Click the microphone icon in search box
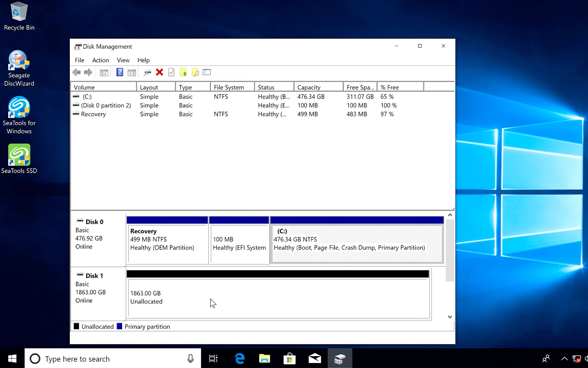 coord(190,359)
